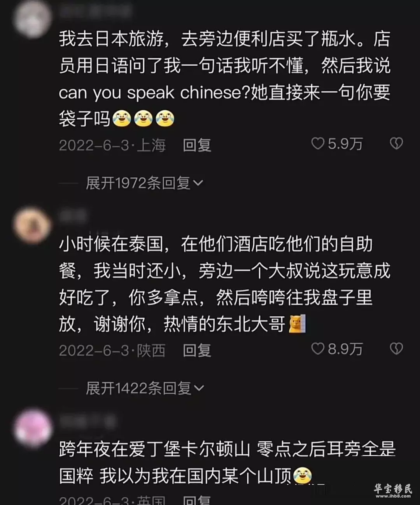The height and width of the screenshot is (505, 420).
Task: Like the Japan convenience store comment
Action: (318, 143)
